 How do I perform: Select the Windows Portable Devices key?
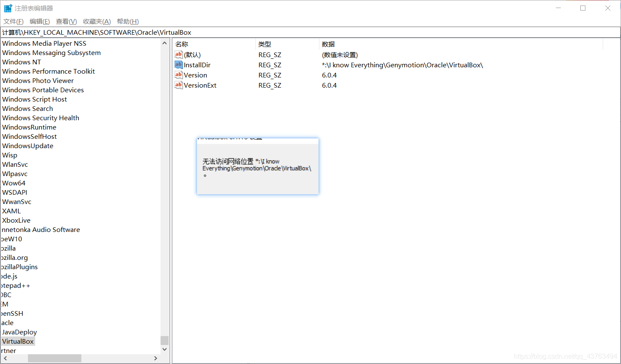(43, 90)
